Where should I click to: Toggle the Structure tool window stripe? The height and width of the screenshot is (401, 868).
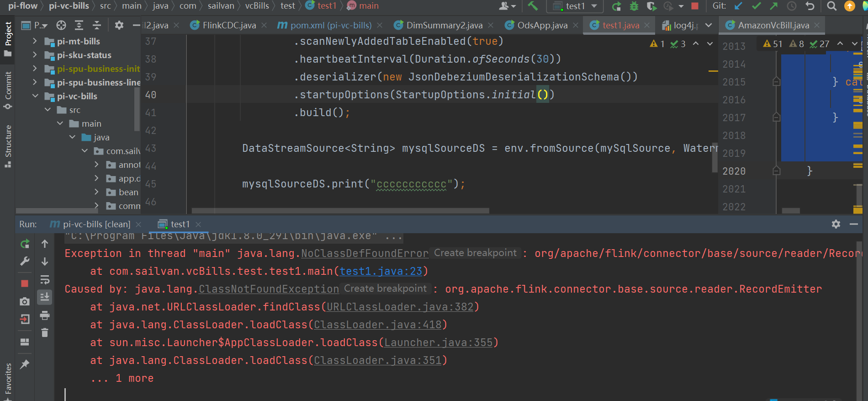(x=8, y=146)
